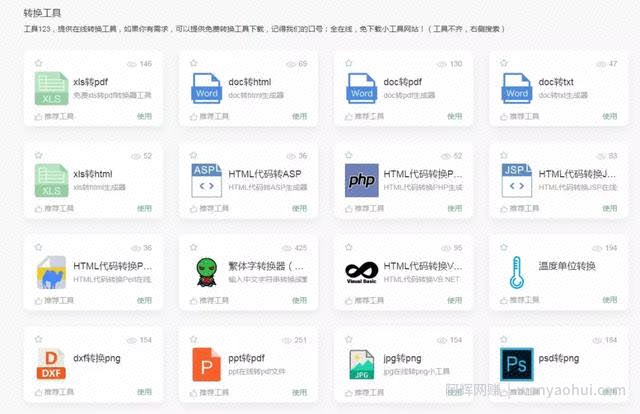Open the XLS icon of xls转pdf
Image resolution: width=640 pixels, height=414 pixels.
click(51, 89)
